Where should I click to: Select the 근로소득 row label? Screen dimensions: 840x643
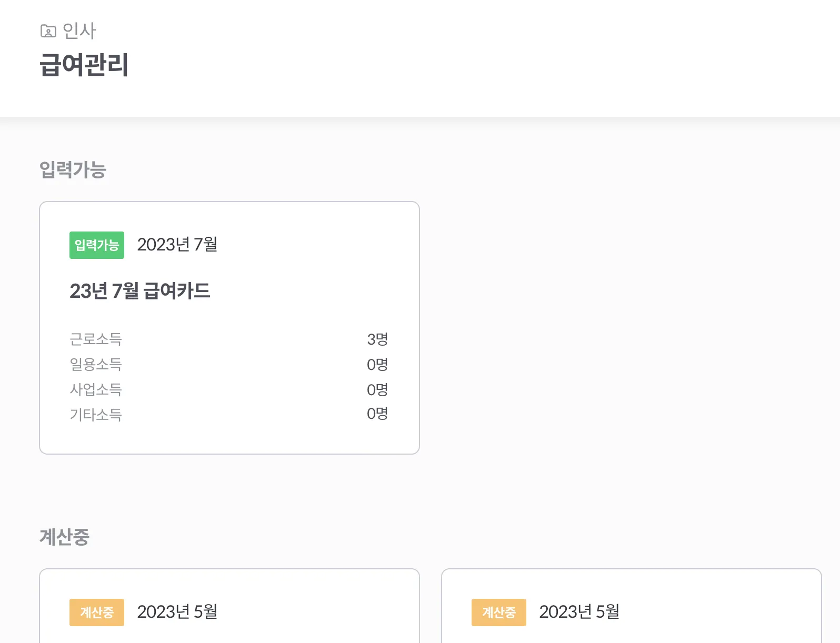pyautogui.click(x=96, y=339)
